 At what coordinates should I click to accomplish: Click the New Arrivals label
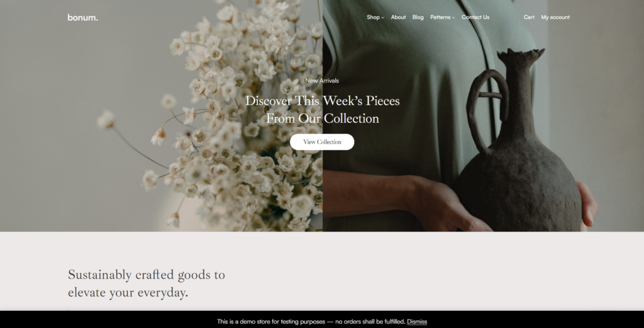click(322, 81)
